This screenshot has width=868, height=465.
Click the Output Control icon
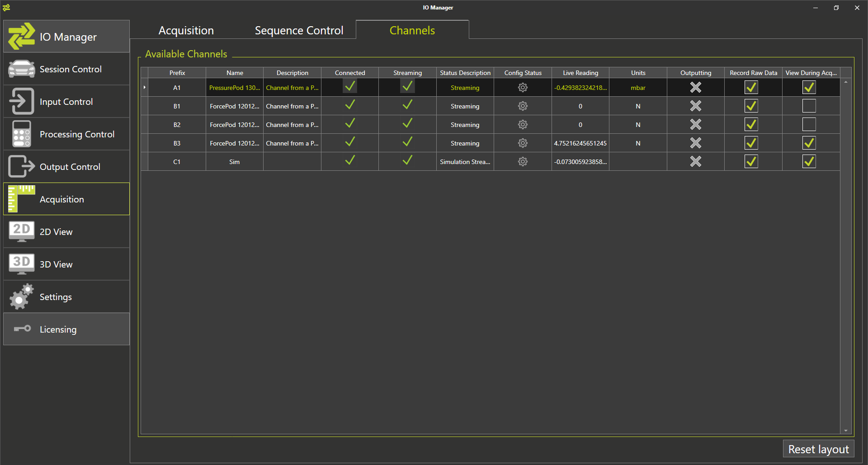pos(21,166)
